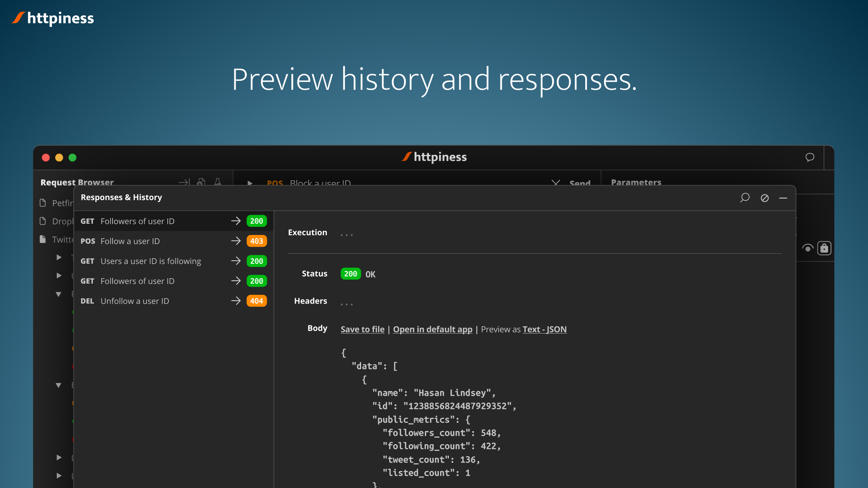Click arrow on Users a user ID is following row
The image size is (868, 488).
pyautogui.click(x=236, y=261)
